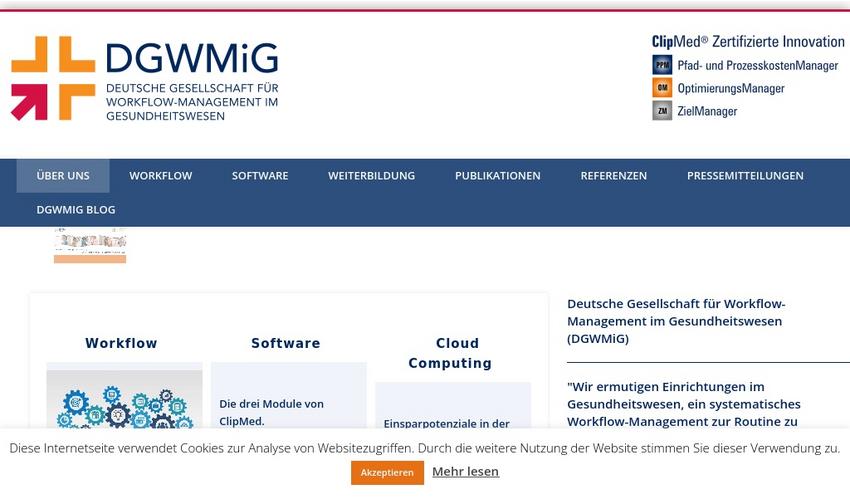
Task: Select REFERENZEN in the navigation bar
Action: 614,176
